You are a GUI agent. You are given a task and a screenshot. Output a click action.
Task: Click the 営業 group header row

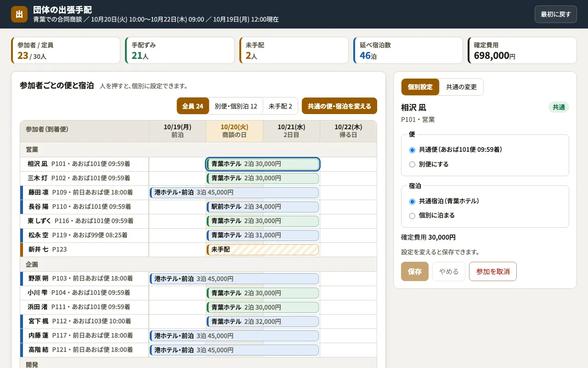(x=198, y=149)
